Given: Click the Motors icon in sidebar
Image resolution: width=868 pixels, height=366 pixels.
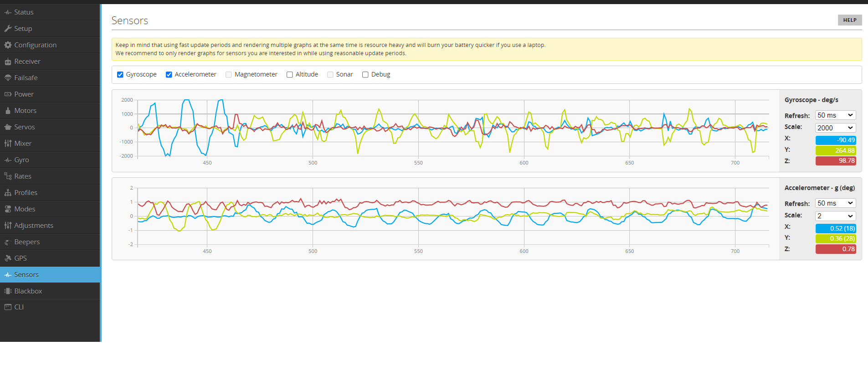Looking at the screenshot, I should click(x=8, y=111).
